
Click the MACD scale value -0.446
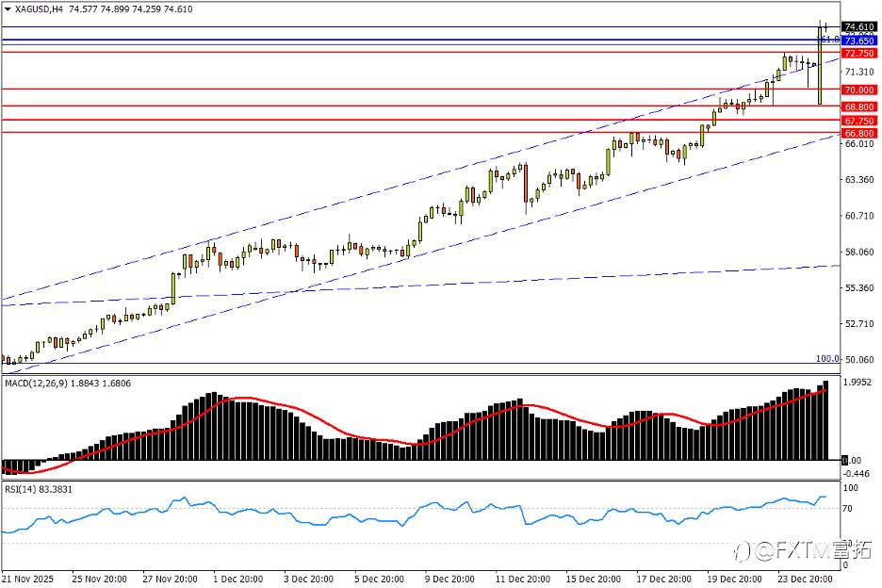click(x=857, y=474)
